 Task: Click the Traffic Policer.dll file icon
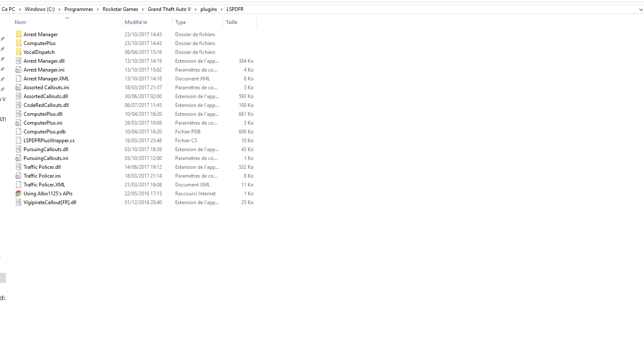pyautogui.click(x=19, y=167)
